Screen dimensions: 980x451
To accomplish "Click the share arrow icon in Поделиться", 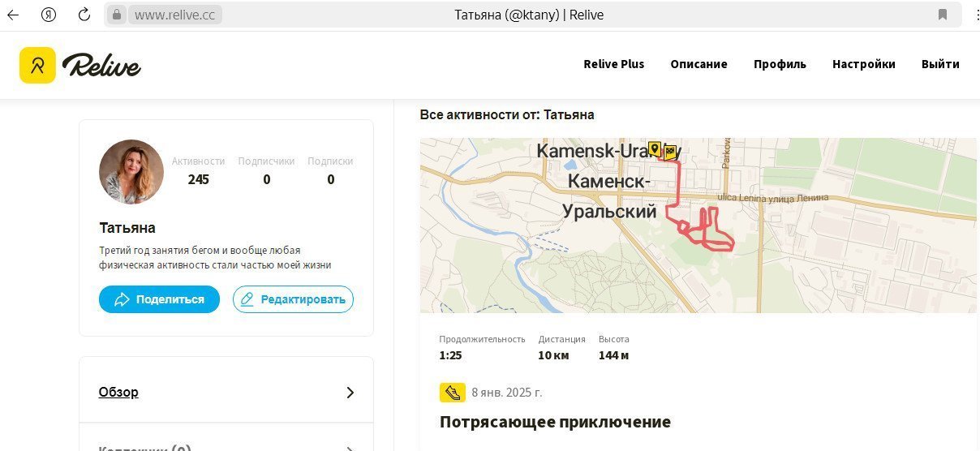I will (x=122, y=299).
